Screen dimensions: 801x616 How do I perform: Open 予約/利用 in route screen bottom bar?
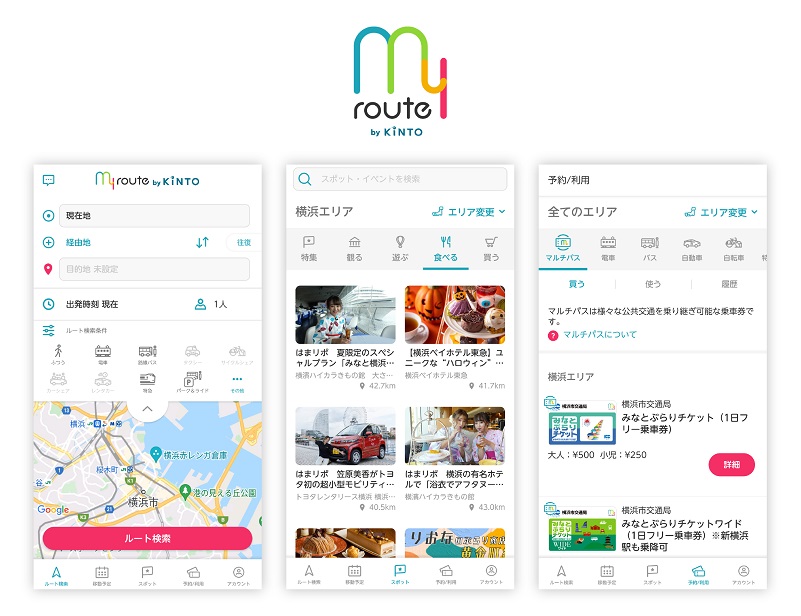[193, 576]
